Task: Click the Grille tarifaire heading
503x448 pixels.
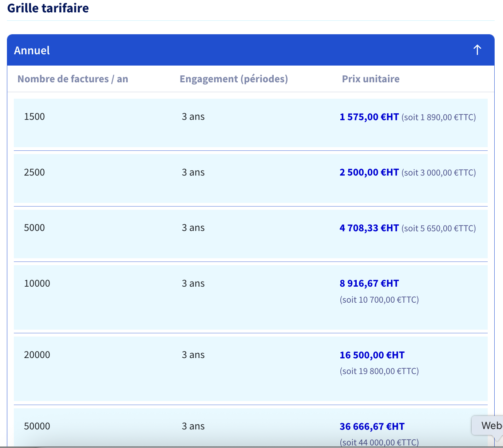Action: (x=48, y=8)
